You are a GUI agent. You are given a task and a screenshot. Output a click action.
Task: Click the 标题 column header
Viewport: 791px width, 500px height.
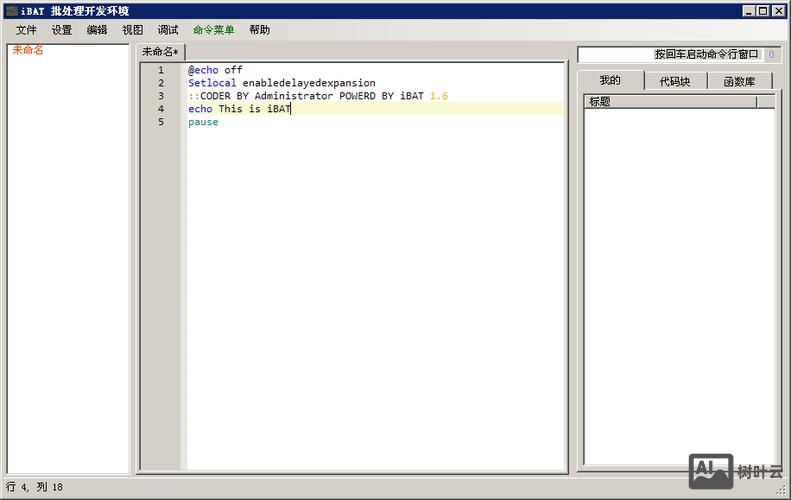669,102
